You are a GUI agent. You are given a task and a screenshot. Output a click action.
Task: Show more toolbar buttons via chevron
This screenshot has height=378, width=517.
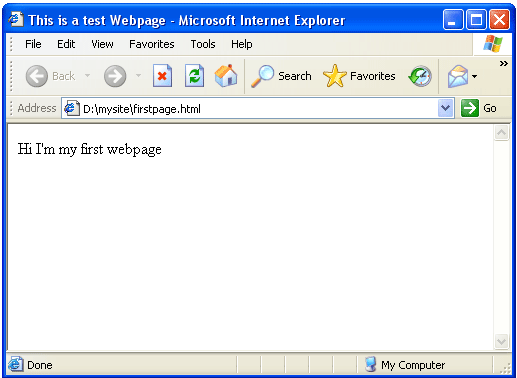click(x=504, y=63)
